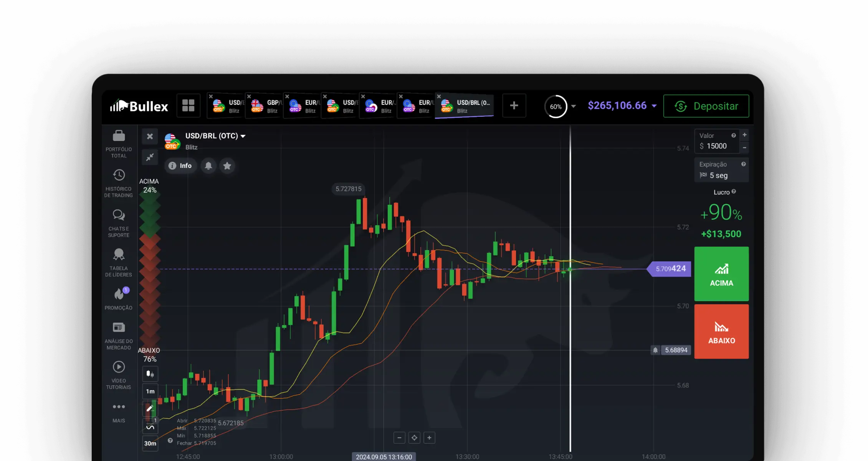This screenshot has height=461, width=868.
Task: Toggle the candlestick chart type button
Action: pyautogui.click(x=150, y=374)
